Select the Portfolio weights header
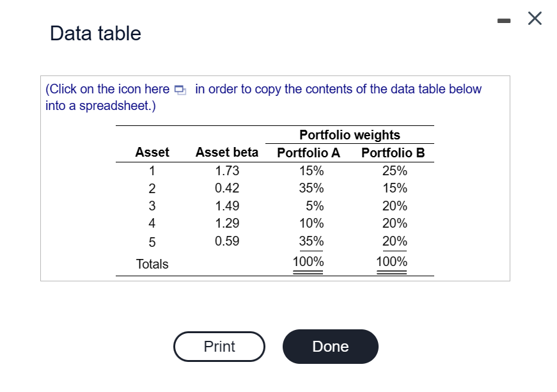557x392 pixels. pos(349,135)
